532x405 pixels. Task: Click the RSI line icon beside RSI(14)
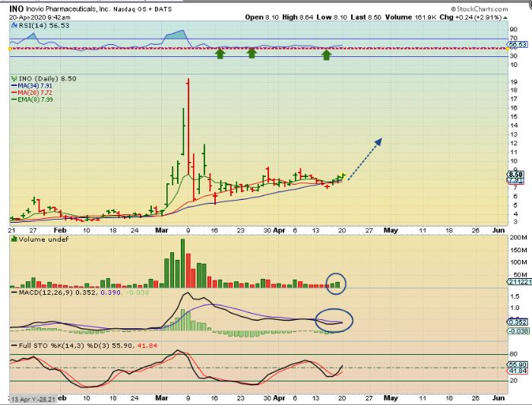[14, 25]
